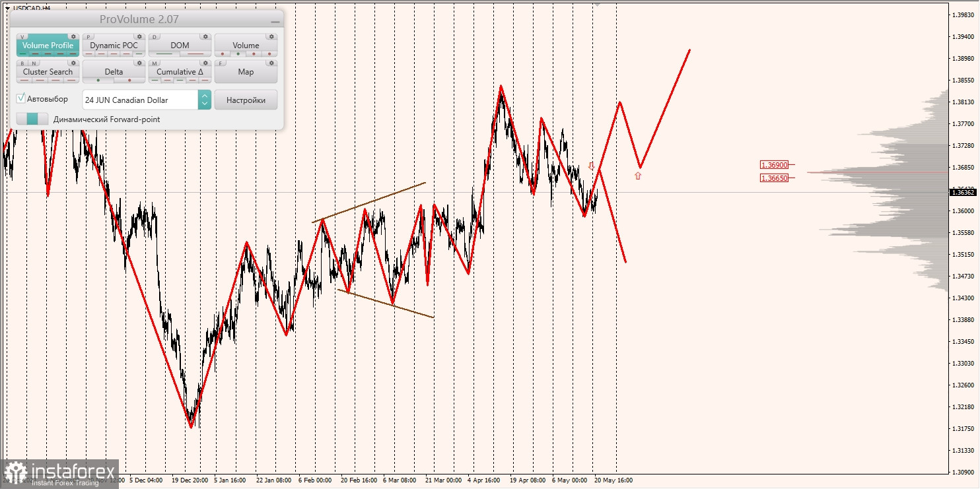Open Cluster Search gear settings
The width and height of the screenshot is (980, 489).
73,63
